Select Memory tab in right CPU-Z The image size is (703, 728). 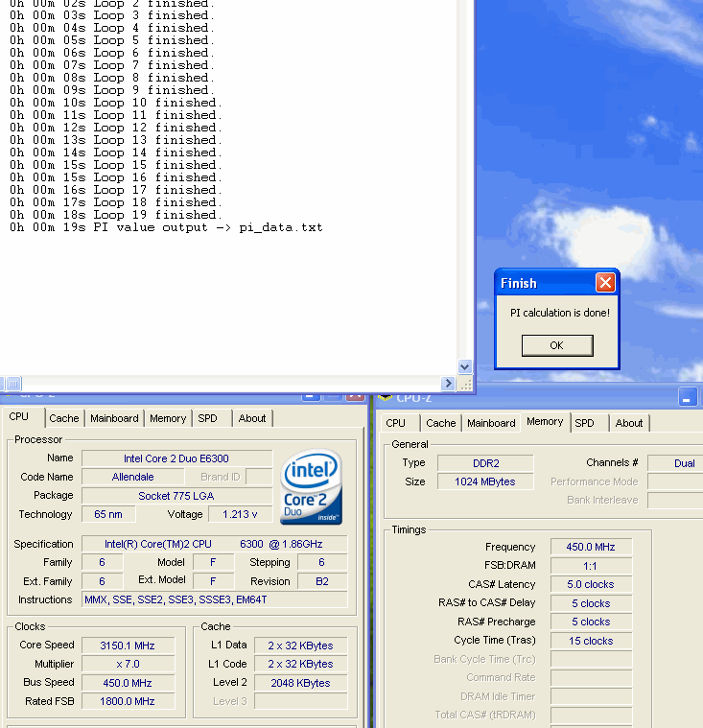(x=545, y=422)
